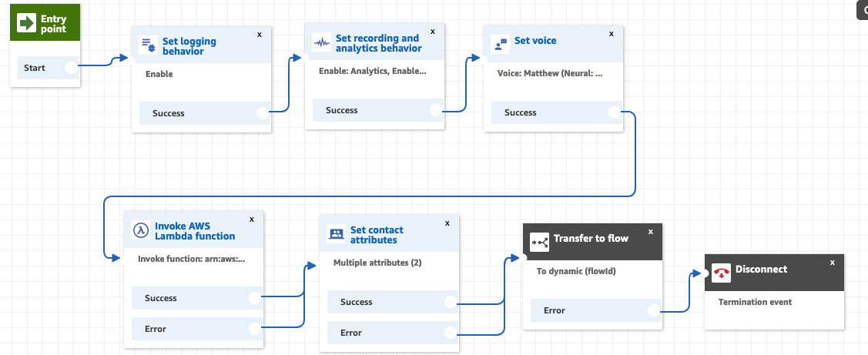This screenshot has height=355, width=868.
Task: Click Set logging behavior Success output connector
Action: 263,113
